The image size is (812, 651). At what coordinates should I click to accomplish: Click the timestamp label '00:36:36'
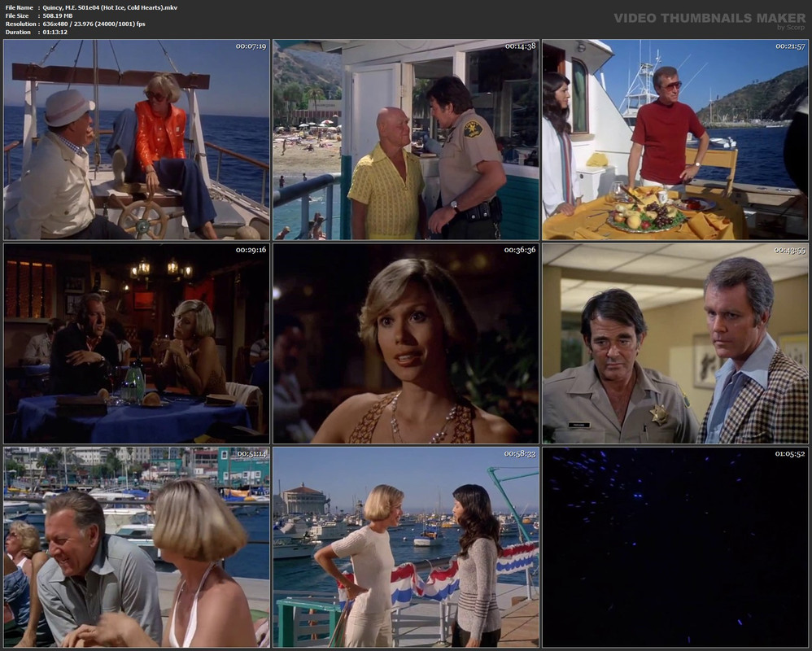pyautogui.click(x=520, y=250)
